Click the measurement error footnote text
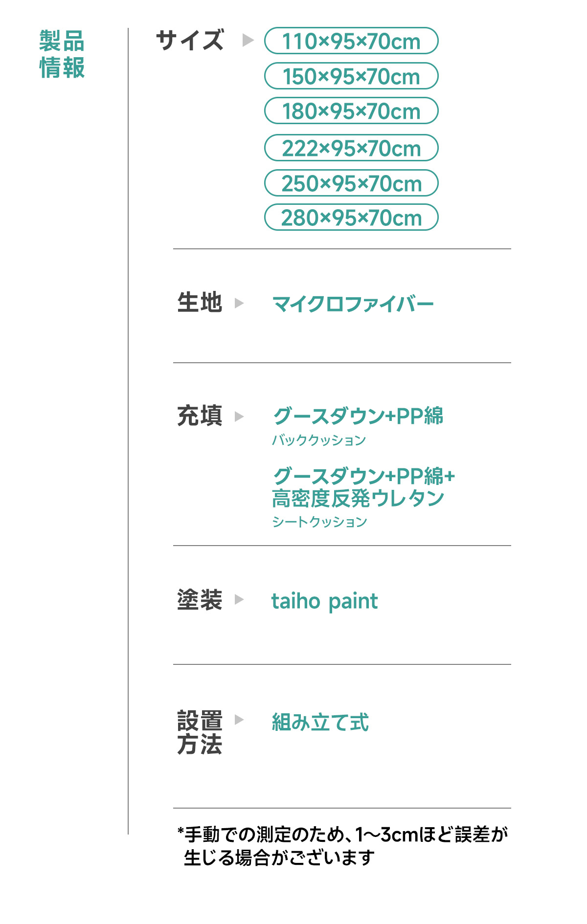Image resolution: width=587 pixels, height=924 pixels. pos(342,846)
